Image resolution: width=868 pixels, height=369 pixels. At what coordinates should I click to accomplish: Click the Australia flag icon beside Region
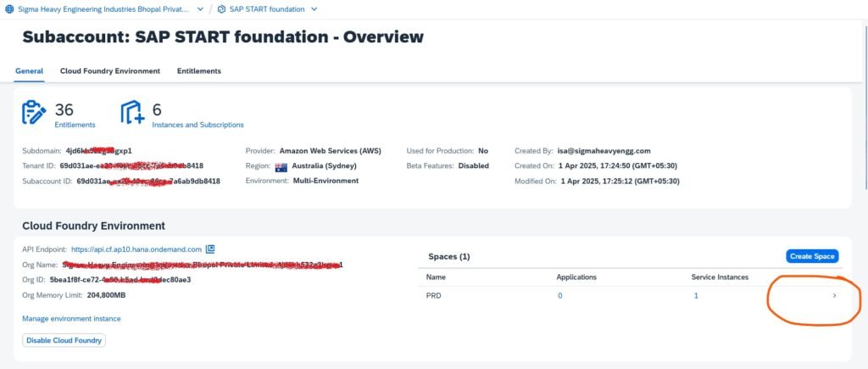click(281, 166)
